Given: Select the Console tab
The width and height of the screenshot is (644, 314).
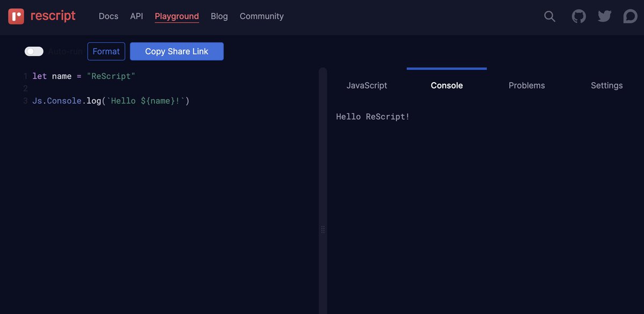Looking at the screenshot, I should [x=447, y=85].
